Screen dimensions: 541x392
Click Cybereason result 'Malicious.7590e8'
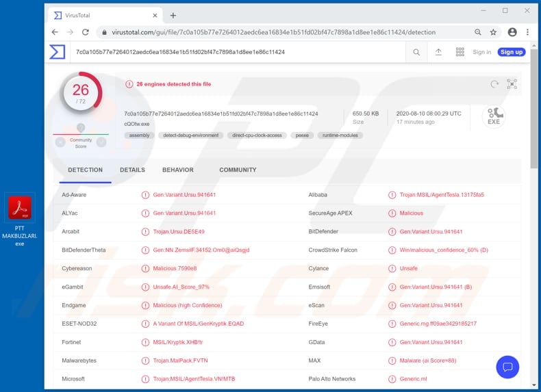point(175,269)
